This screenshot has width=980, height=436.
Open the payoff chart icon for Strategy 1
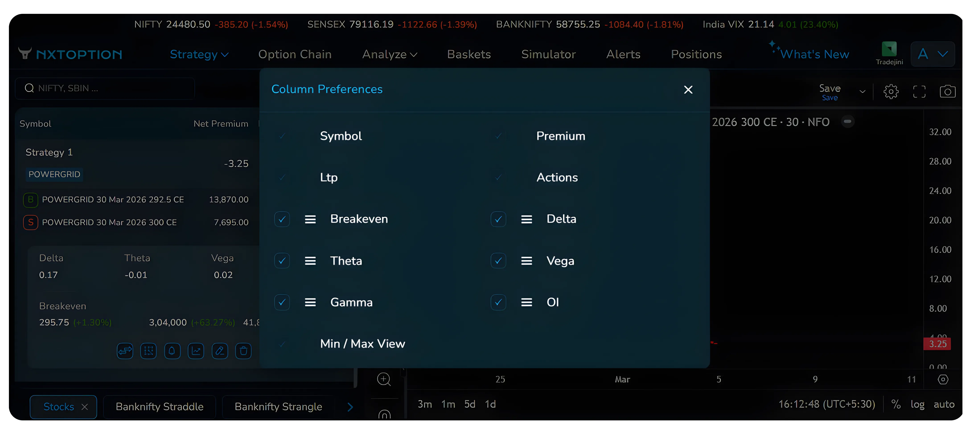pyautogui.click(x=196, y=351)
